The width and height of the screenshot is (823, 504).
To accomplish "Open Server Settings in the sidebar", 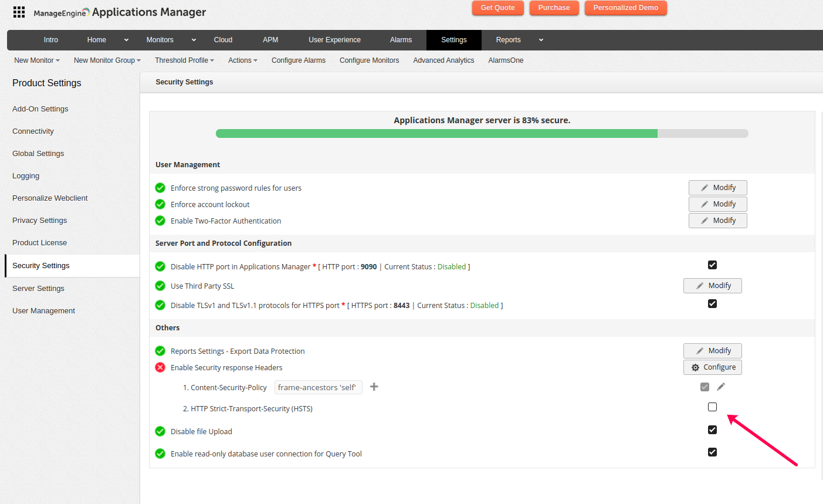I will tap(38, 289).
